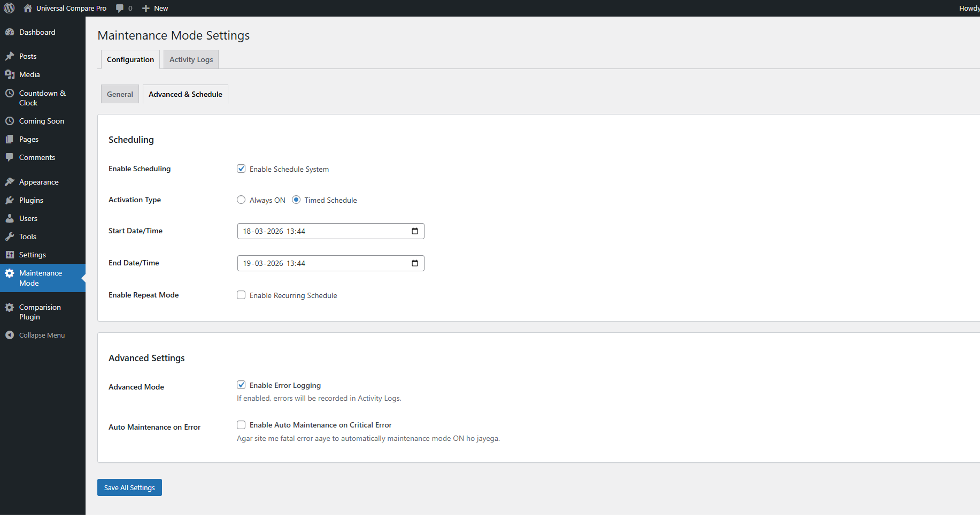Click the Posts pushpin icon
Viewport: 980px width, 519px height.
[10, 56]
